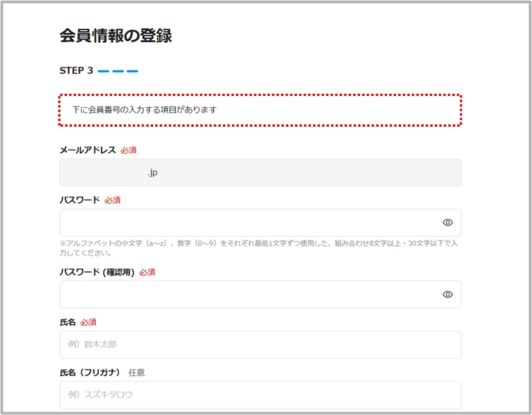Click the 任意 text beside フリガナ
532x415 pixels.
coord(137,373)
